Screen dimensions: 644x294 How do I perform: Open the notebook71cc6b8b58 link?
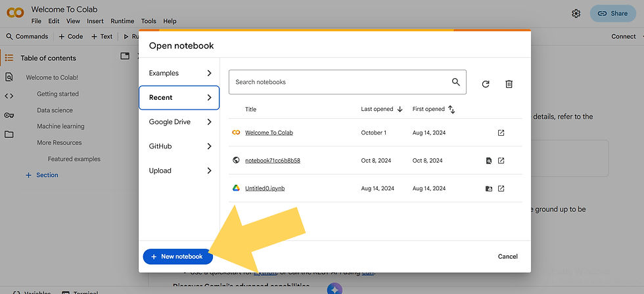[x=273, y=161]
